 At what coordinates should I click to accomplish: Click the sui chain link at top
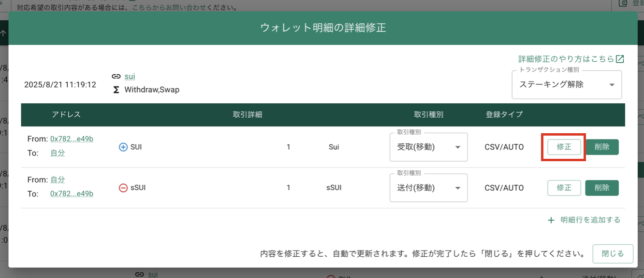(x=130, y=76)
